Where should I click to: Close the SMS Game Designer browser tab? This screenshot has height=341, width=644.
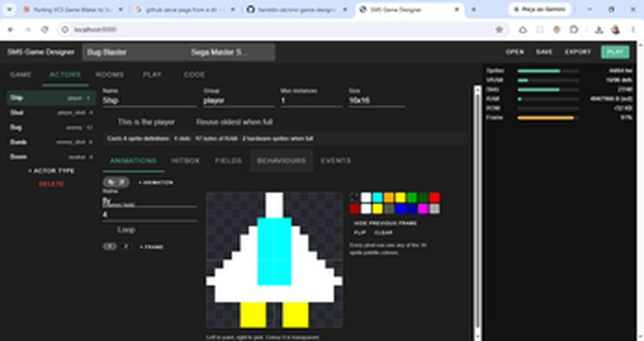click(x=457, y=10)
